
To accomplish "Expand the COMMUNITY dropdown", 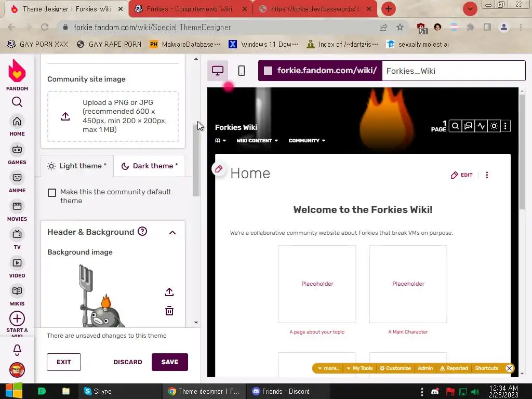I will [x=307, y=140].
